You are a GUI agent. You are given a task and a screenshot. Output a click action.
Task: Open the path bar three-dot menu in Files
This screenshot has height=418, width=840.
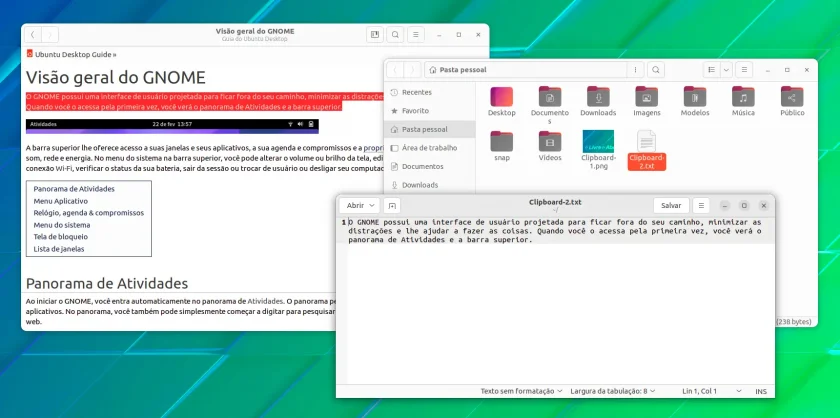(x=635, y=70)
